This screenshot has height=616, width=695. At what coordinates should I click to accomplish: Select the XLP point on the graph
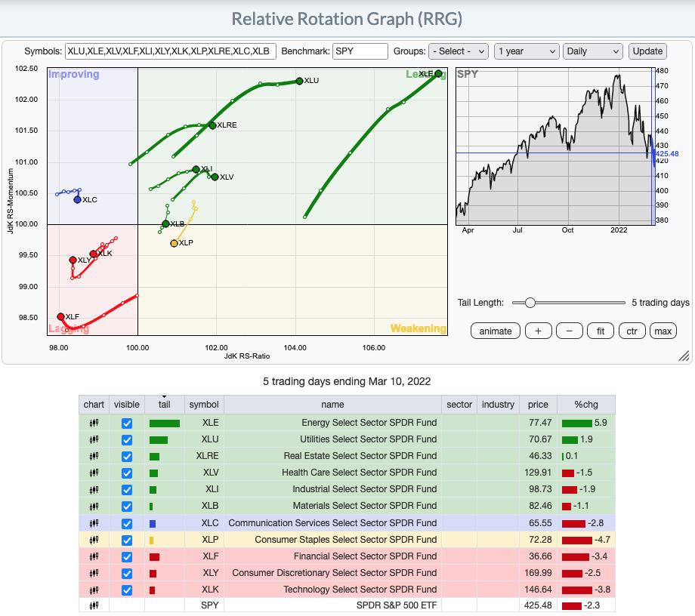point(175,244)
